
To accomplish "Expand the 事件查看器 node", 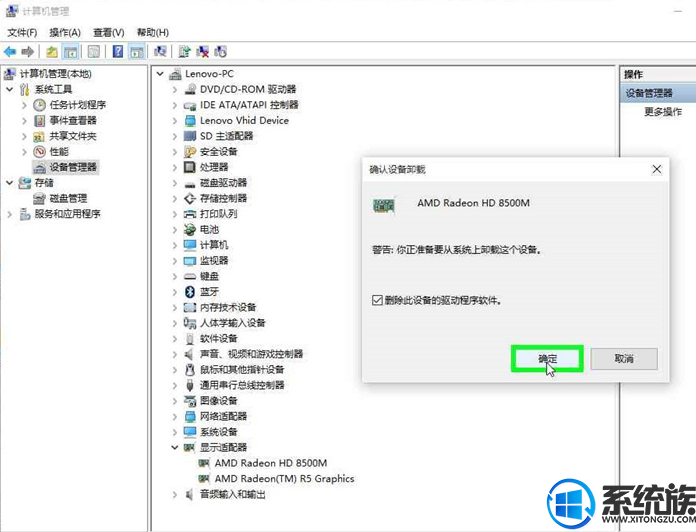I will click(x=24, y=120).
